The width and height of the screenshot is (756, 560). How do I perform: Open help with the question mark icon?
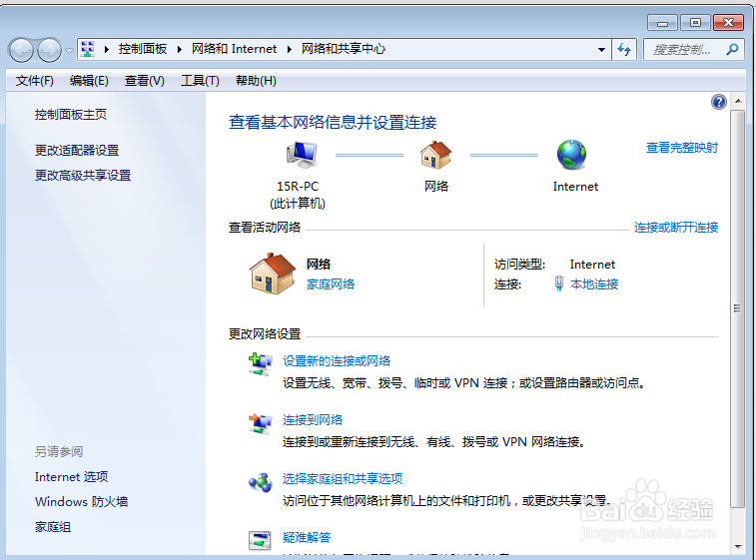pyautogui.click(x=718, y=102)
